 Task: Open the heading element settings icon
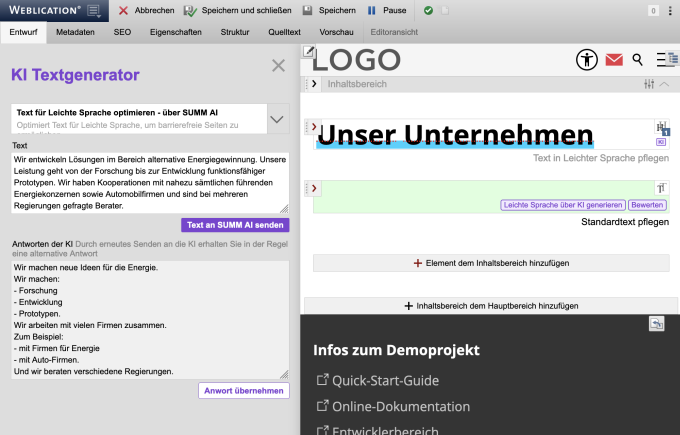click(x=661, y=126)
